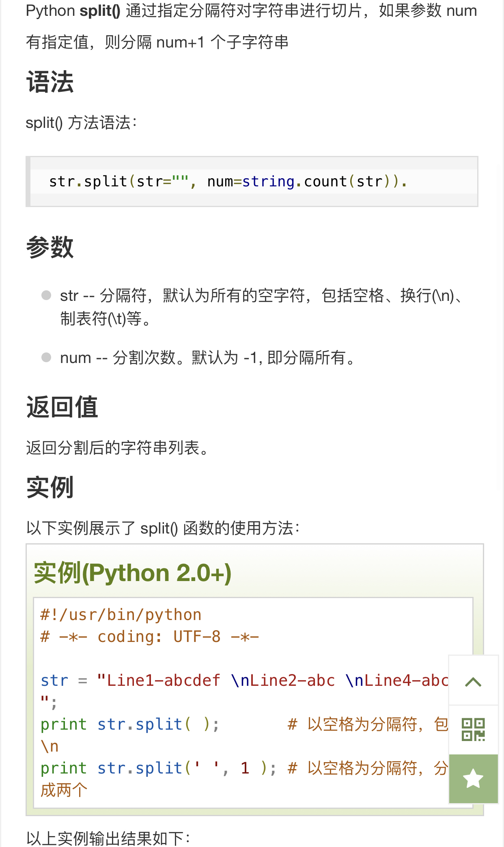Click the green 实例(Python 2.0+) title
The width and height of the screenshot is (504, 847).
click(132, 573)
